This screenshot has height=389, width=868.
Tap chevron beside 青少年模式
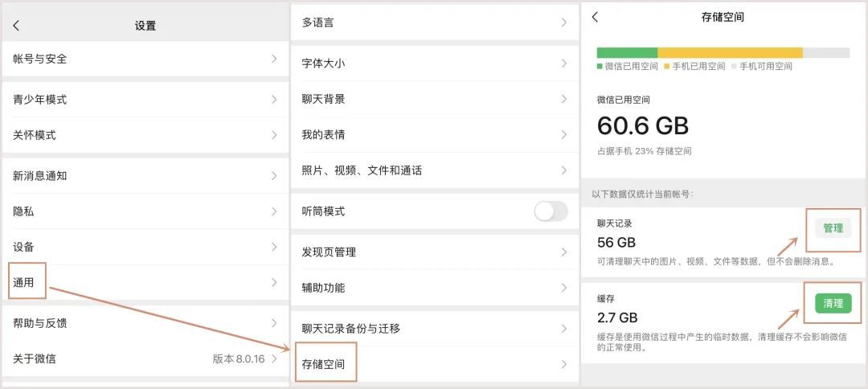tap(274, 100)
